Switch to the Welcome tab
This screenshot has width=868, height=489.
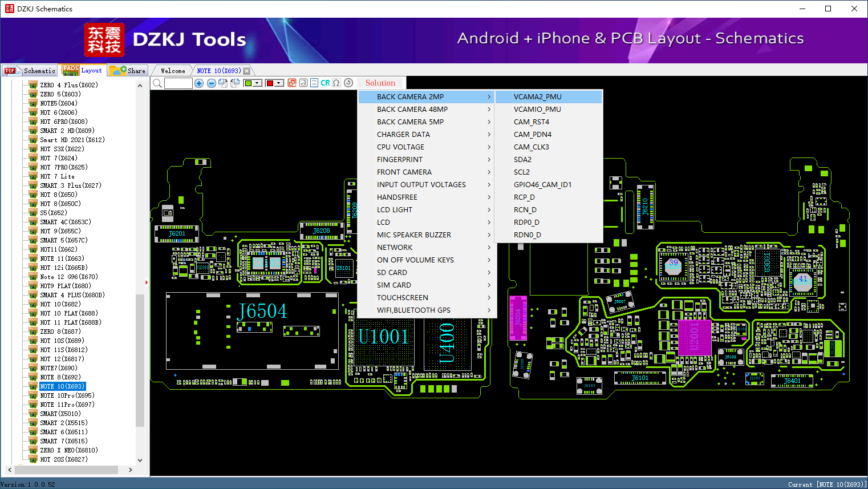click(x=173, y=71)
